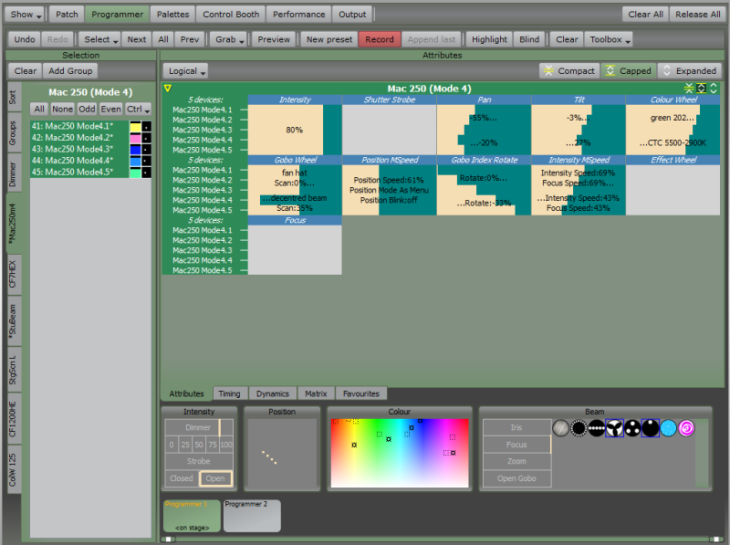The height and width of the screenshot is (545, 730).
Task: Collapse Mac 250 attributes with yellow triangle
Action: click(168, 88)
